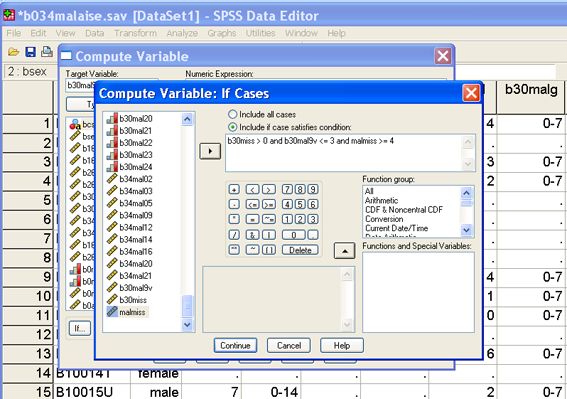This screenshot has height=399, width=567.
Task: Open the Edit menu
Action: 38,33
